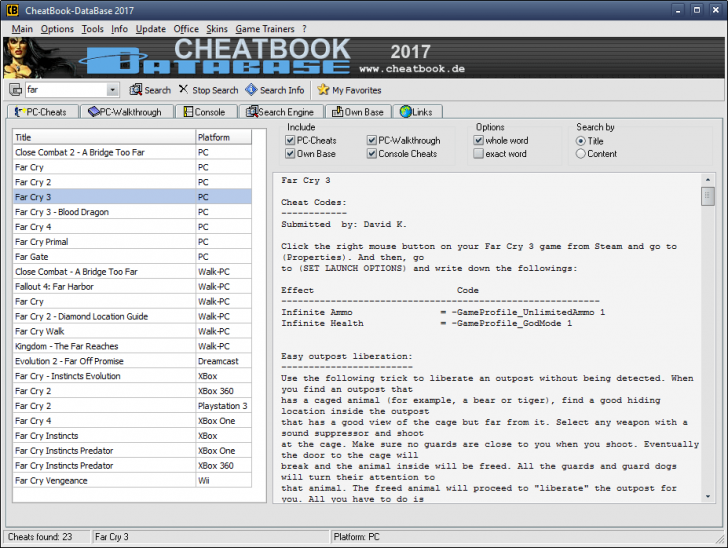Click the Own Base tab icon
Viewport: 728px width, 548px height.
point(338,112)
